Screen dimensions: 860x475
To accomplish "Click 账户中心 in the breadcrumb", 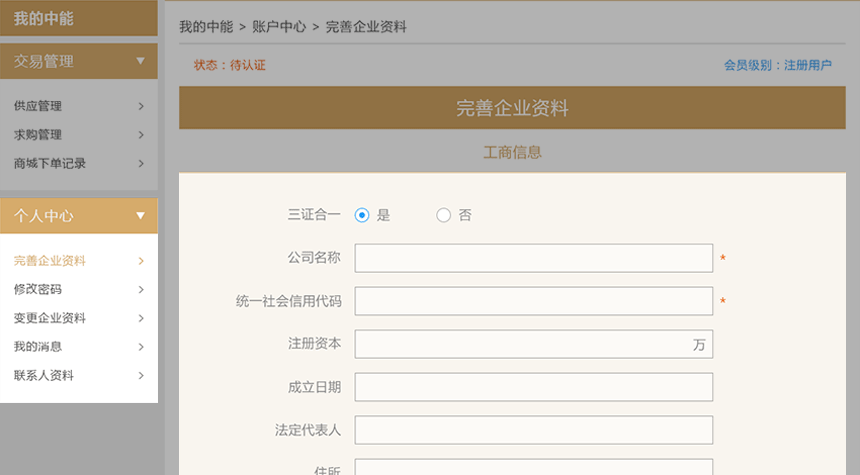I will [x=279, y=27].
